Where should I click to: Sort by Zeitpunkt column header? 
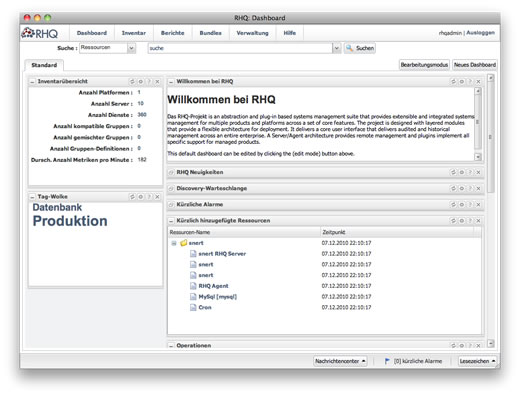(396, 232)
